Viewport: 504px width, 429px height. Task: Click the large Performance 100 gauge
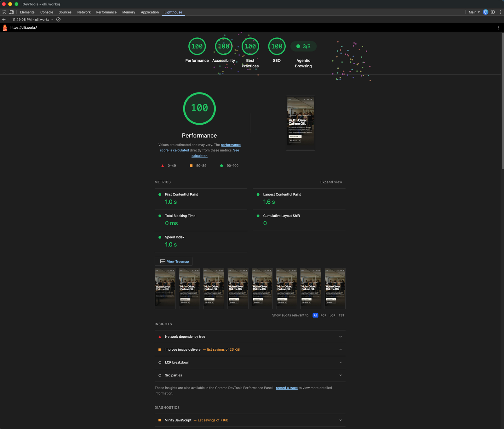tap(199, 108)
